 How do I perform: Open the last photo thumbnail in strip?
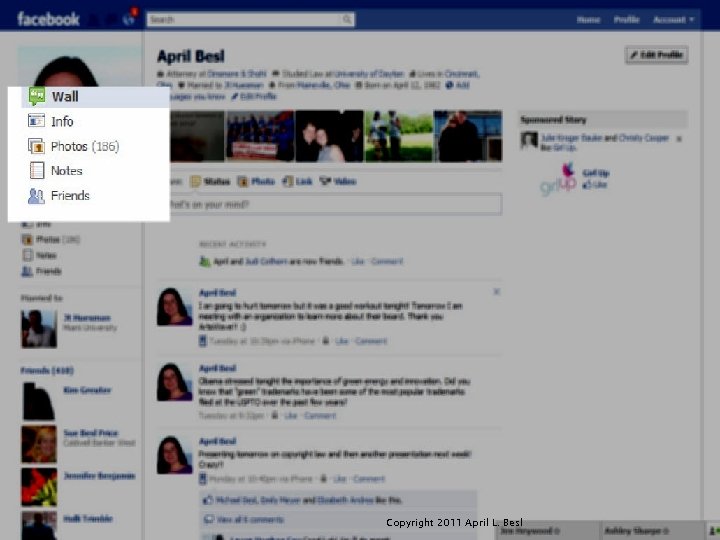coord(468,136)
